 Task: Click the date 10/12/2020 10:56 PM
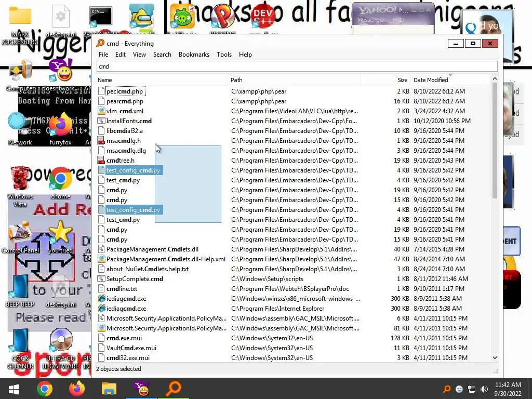click(442, 121)
